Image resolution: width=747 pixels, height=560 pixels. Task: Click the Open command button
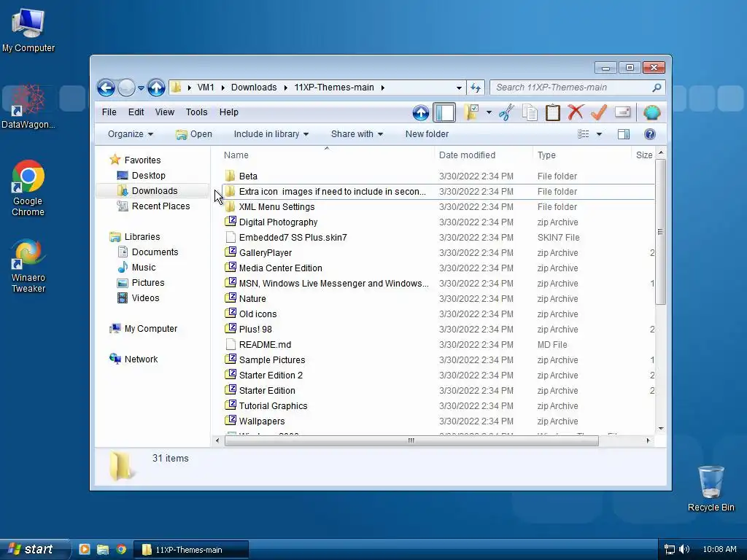pos(194,134)
